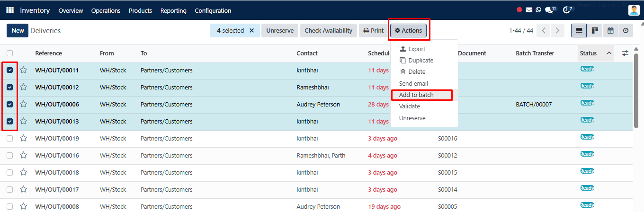Screen dimensions: 644x212
Task: Choose Delete from Actions menu
Action: coord(412,71)
